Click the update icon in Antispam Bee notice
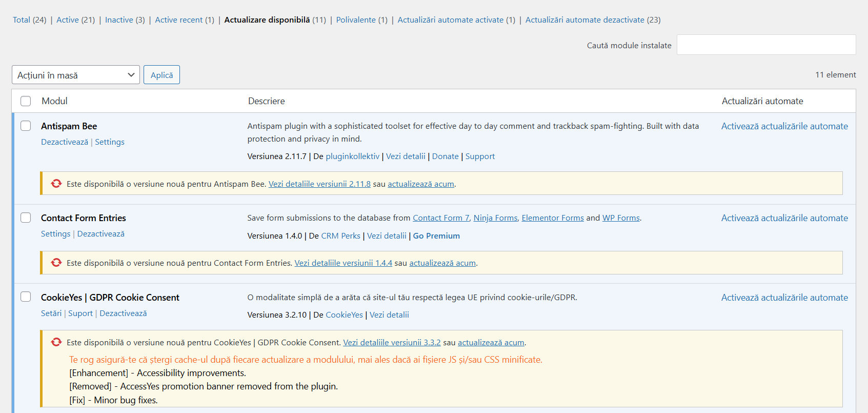The image size is (868, 413). pos(56,184)
